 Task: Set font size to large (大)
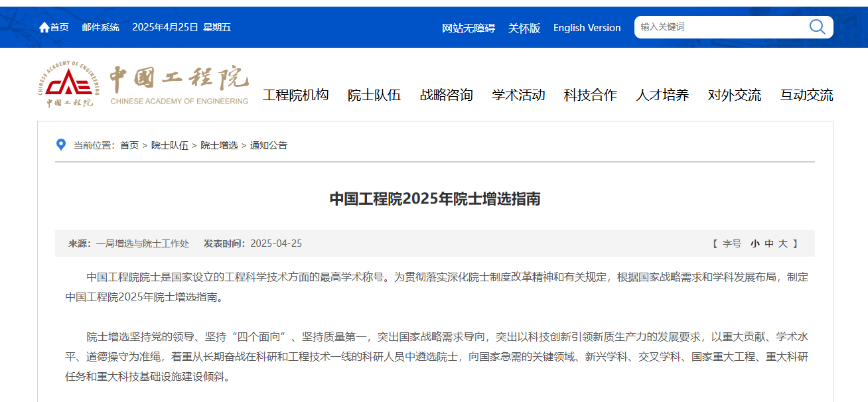pyautogui.click(x=783, y=243)
